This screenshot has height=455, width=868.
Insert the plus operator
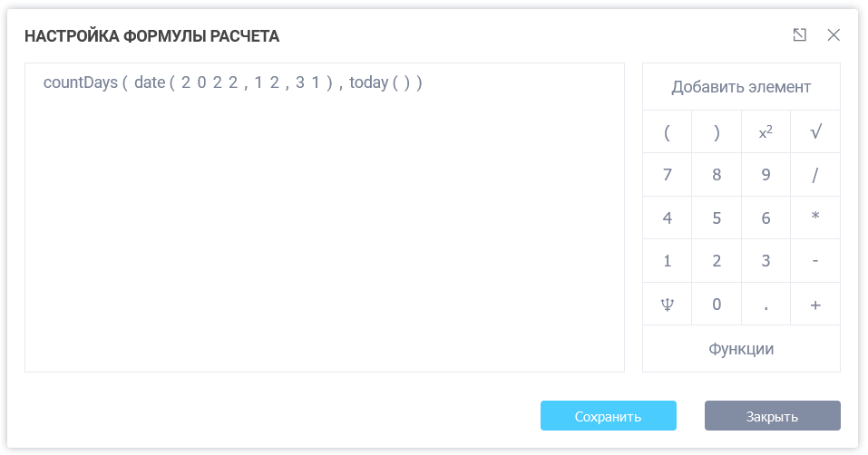click(x=815, y=305)
